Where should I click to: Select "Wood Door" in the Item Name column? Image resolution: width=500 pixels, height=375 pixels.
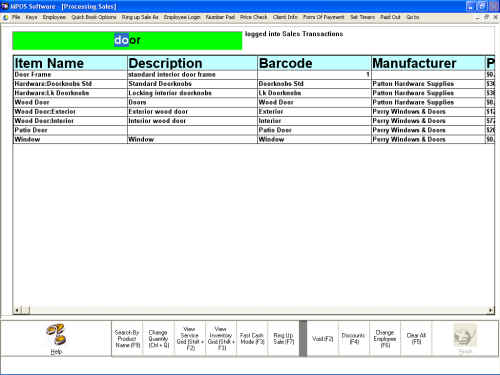(x=70, y=102)
